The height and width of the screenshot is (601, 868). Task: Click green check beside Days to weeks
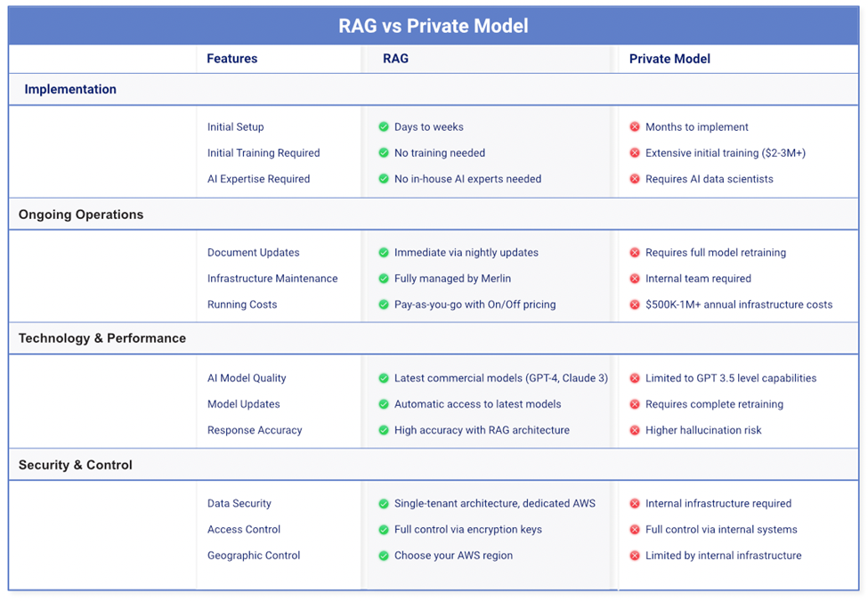[x=384, y=126]
